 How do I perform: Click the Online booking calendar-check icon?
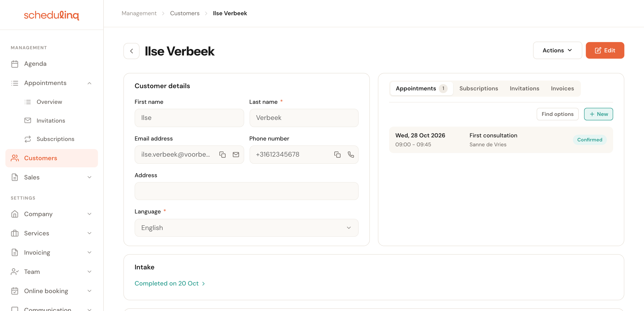coord(15,291)
